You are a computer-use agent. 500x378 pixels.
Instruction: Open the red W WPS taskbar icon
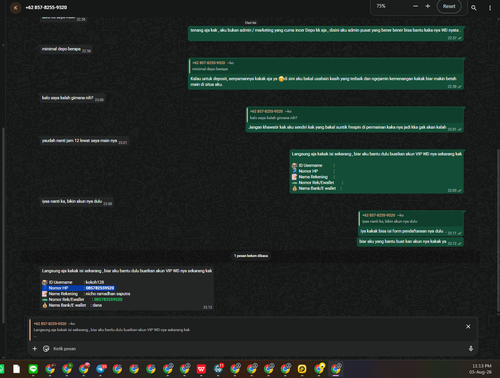[x=201, y=369]
